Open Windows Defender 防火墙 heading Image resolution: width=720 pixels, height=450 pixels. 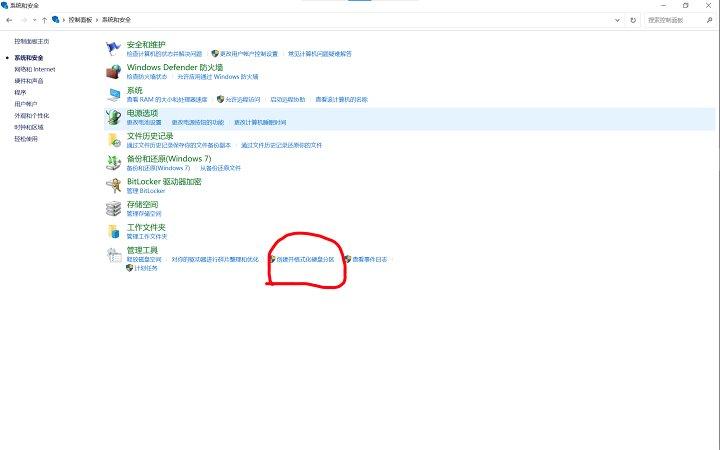pos(175,68)
